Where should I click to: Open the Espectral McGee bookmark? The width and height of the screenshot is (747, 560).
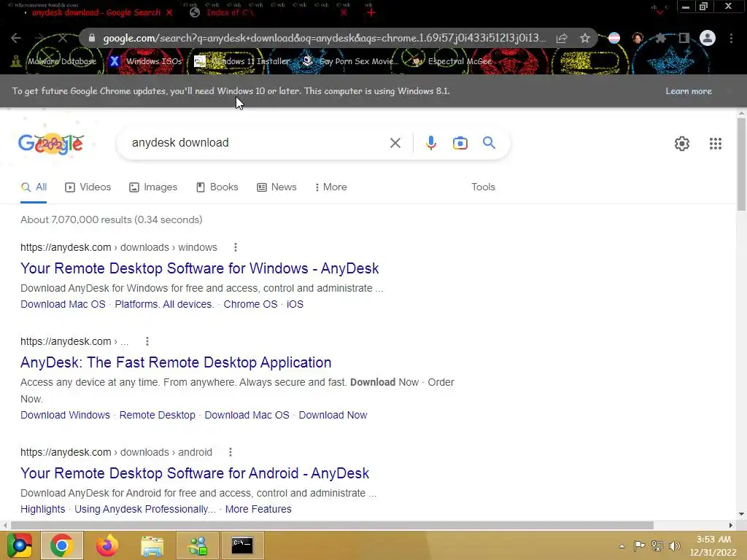(452, 61)
